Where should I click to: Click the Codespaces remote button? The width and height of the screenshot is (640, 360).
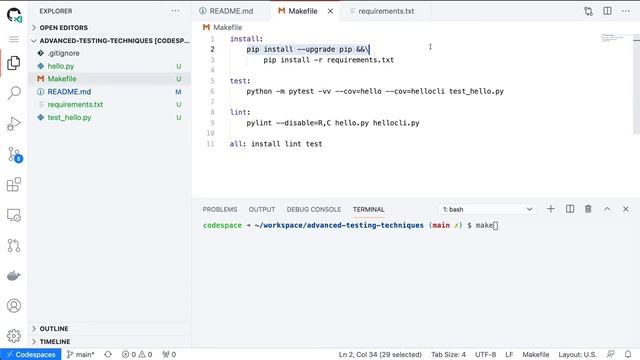(x=31, y=354)
